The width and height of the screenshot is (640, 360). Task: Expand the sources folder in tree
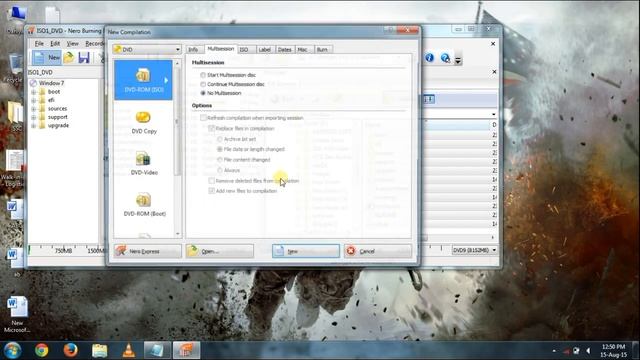click(x=33, y=109)
